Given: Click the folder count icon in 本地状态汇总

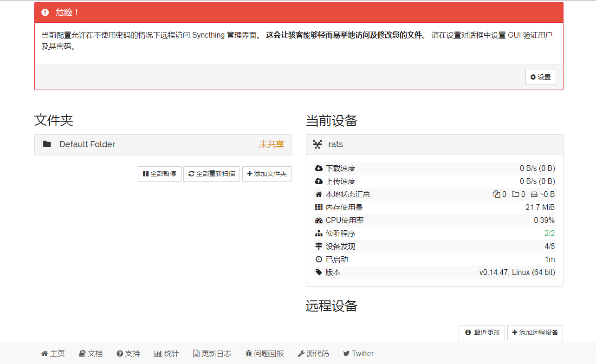Looking at the screenshot, I should [515, 194].
